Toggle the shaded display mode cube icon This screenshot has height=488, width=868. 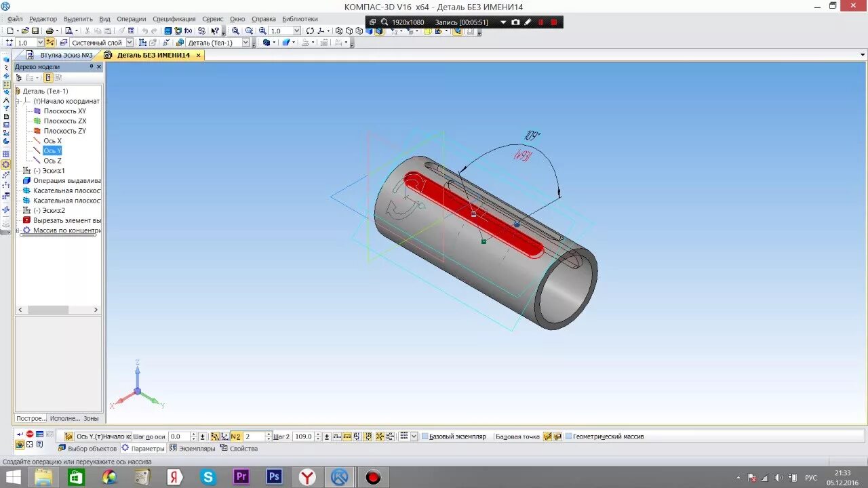[370, 31]
